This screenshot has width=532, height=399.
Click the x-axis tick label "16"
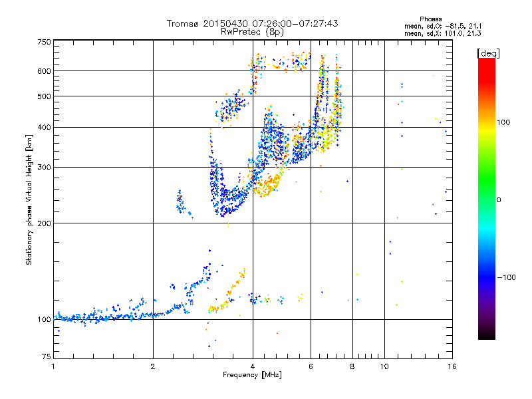point(452,366)
